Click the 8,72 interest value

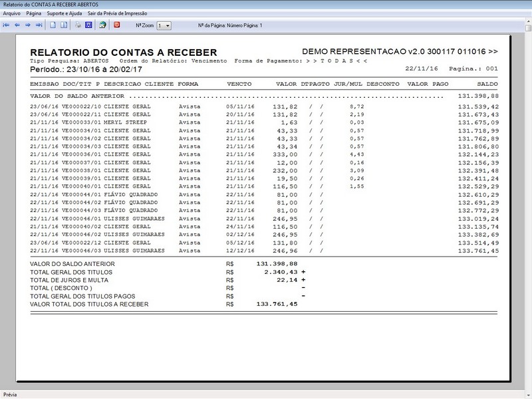pyautogui.click(x=357, y=106)
